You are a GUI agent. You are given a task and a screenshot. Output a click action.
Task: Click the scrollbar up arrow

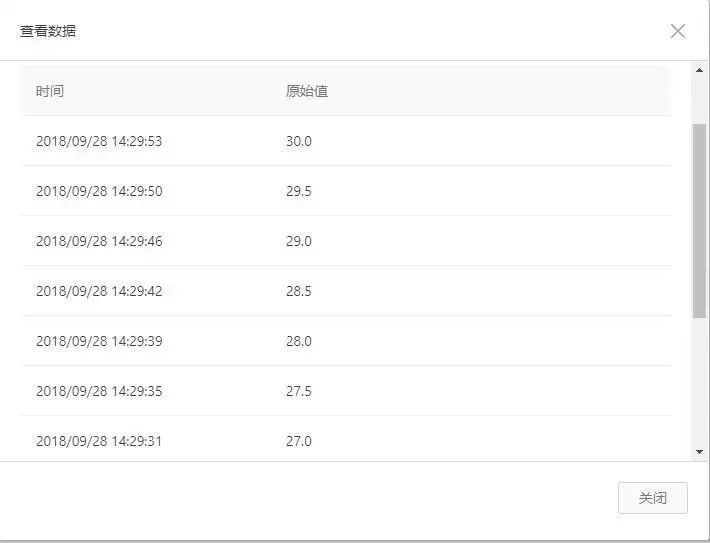[699, 70]
